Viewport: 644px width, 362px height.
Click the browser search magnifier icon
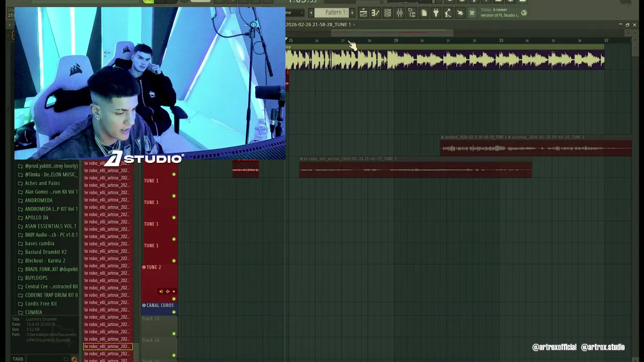(x=74, y=359)
